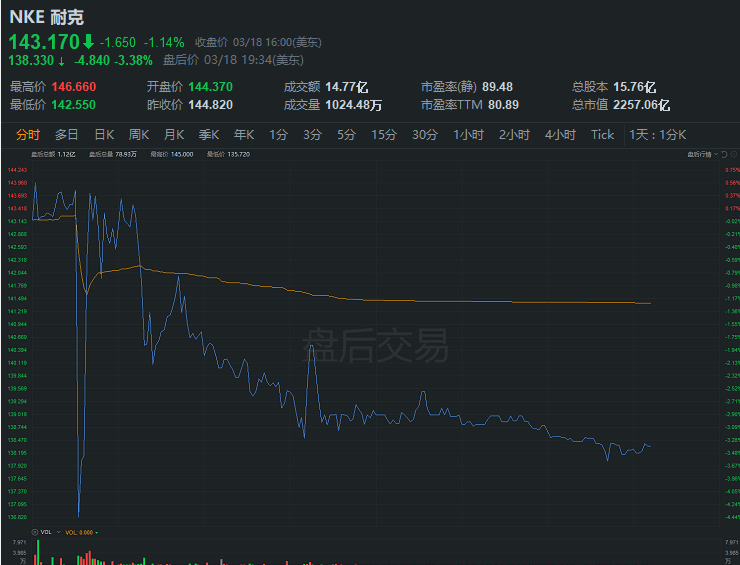
Task: Click the tallest green volume bar
Action: click(x=38, y=552)
